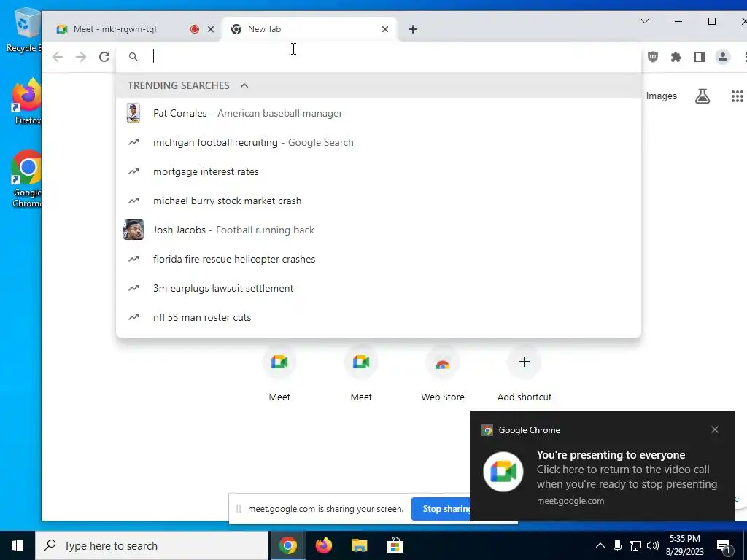Select the Josh Jacobs suggestion
747x560 pixels.
coord(379,230)
